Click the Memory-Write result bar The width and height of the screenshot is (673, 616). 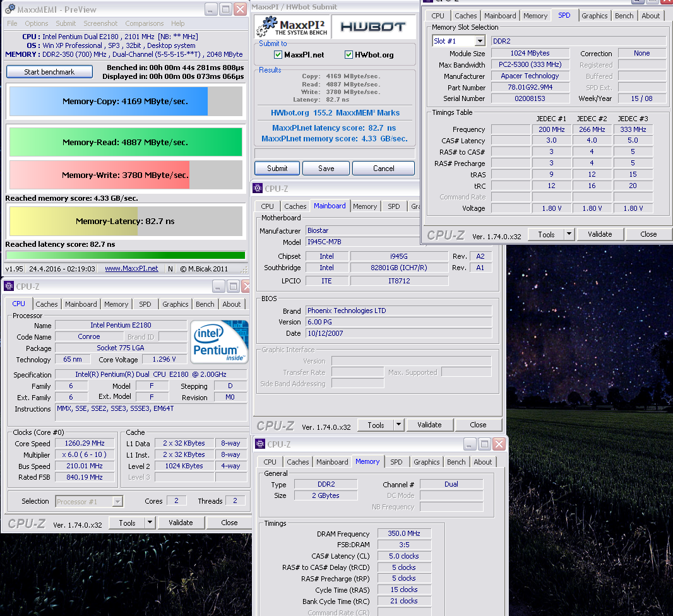tap(126, 175)
